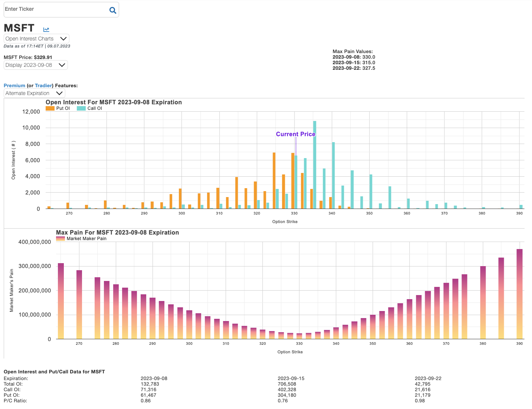
Task: Click P/C Ratio value 0.98
Action: pos(420,401)
